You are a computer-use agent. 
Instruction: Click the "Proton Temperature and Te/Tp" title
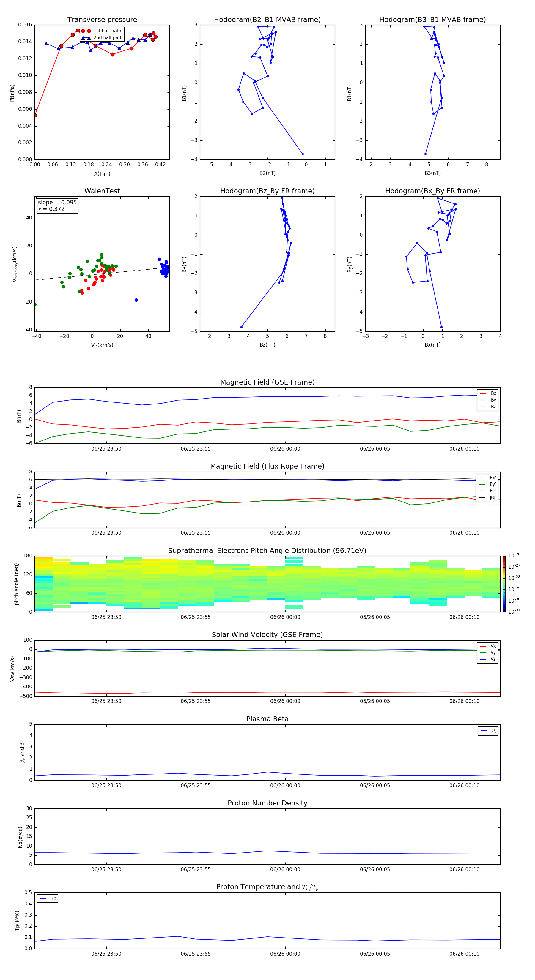point(267,887)
